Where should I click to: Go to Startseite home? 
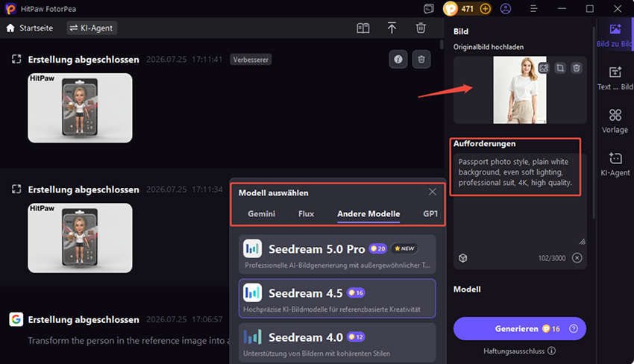(30, 28)
